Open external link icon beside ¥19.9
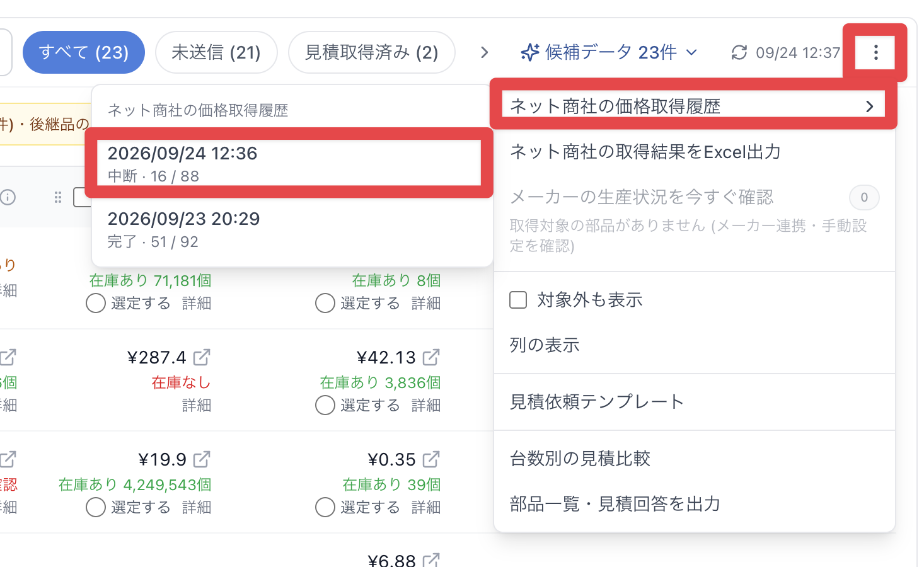This screenshot has width=924, height=567. (202, 459)
